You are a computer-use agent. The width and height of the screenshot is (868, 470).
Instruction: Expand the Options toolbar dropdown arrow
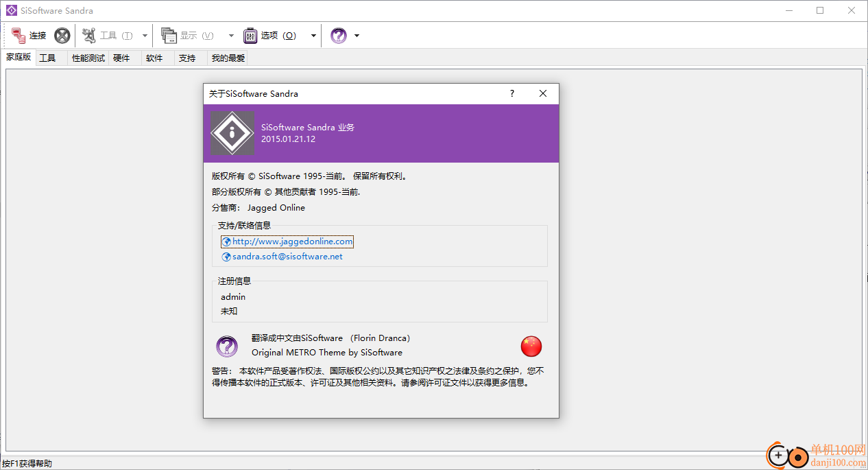(313, 36)
